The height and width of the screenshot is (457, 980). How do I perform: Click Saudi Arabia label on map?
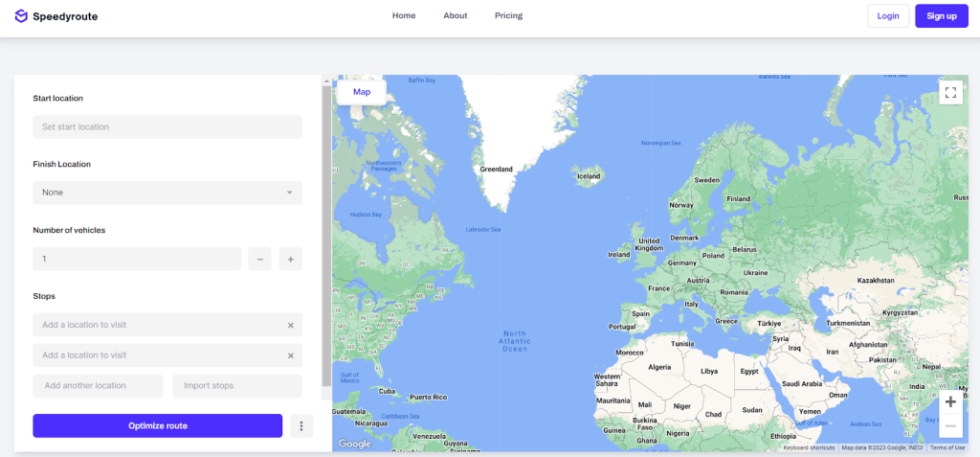pos(803,384)
